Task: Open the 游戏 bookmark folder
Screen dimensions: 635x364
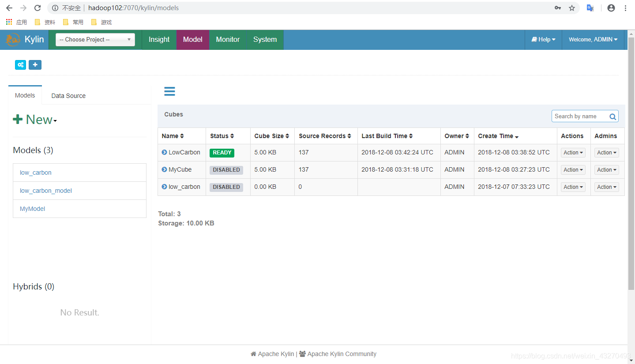Action: coord(101,22)
